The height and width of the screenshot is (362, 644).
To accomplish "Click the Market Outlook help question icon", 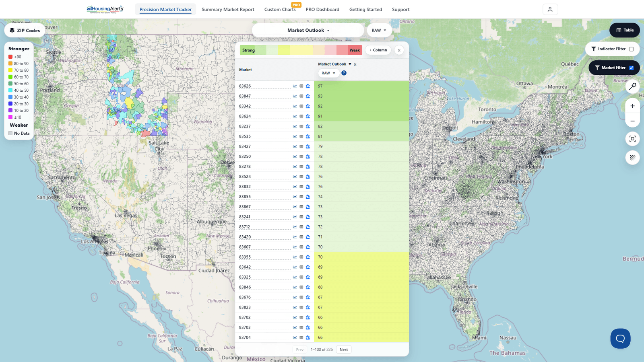I will click(x=344, y=73).
